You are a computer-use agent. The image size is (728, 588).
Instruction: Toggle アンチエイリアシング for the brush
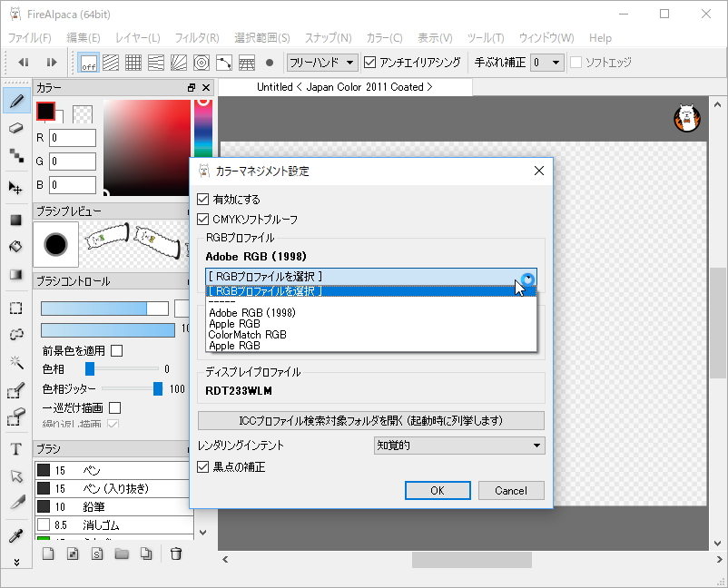pos(369,62)
